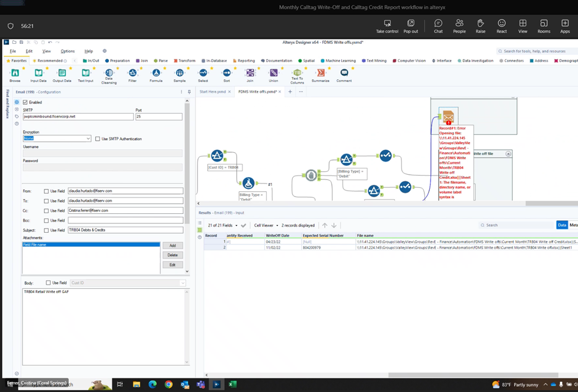Select the Browse tool in the palette

point(15,73)
